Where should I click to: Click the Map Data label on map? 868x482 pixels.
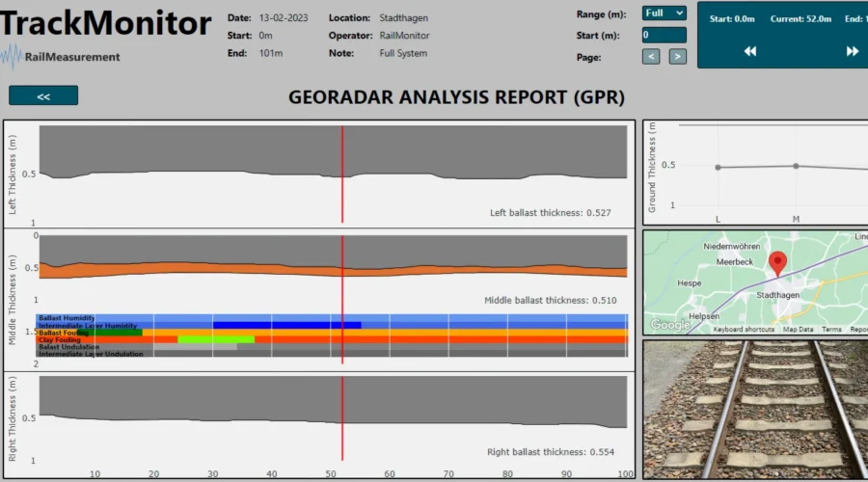coord(798,330)
